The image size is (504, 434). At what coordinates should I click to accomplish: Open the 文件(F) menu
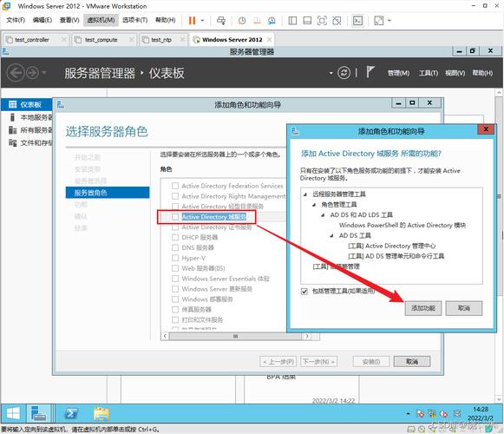click(16, 20)
